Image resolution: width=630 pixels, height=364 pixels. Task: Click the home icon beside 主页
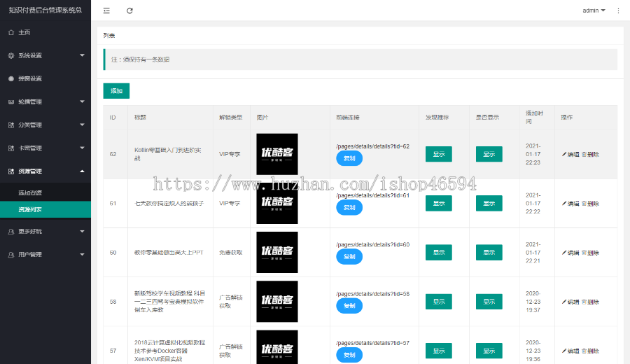[x=10, y=32]
